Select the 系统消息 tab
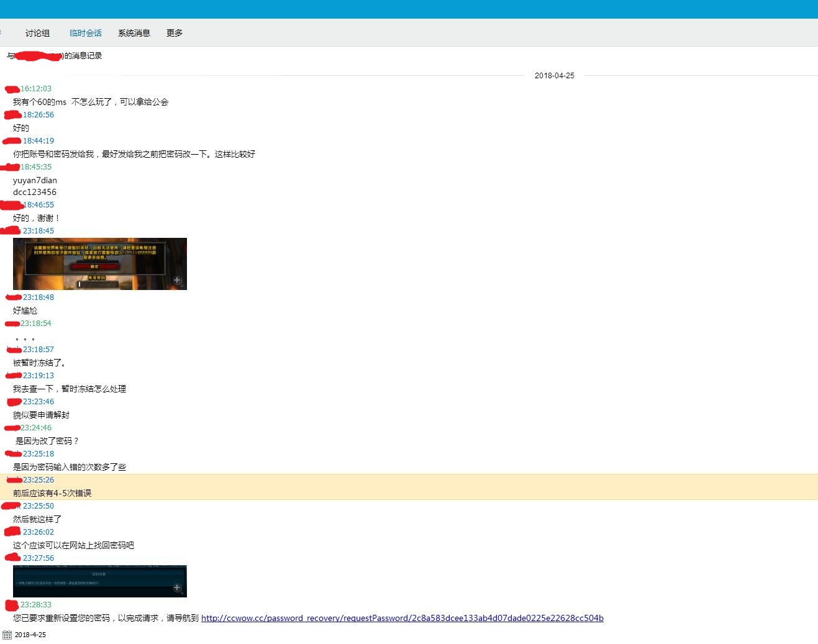 (134, 33)
